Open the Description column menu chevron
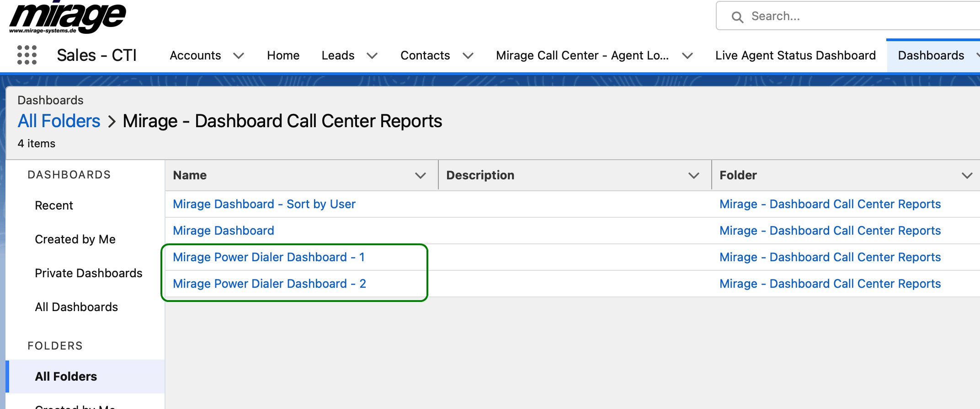The image size is (980, 409). coord(694,176)
